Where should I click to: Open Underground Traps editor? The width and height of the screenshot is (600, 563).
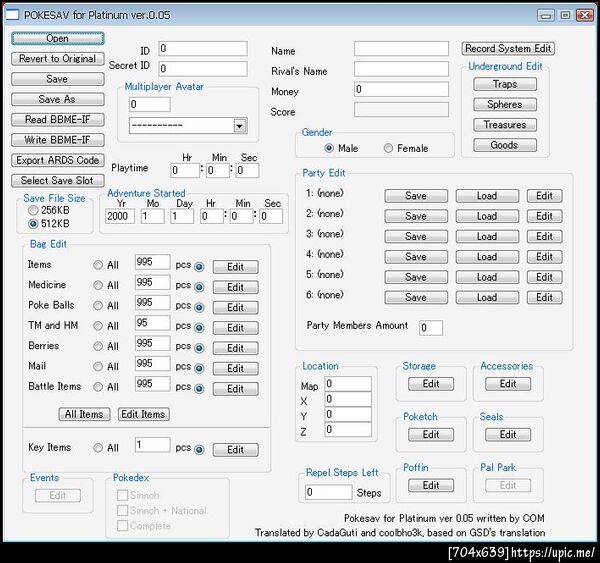pos(505,84)
